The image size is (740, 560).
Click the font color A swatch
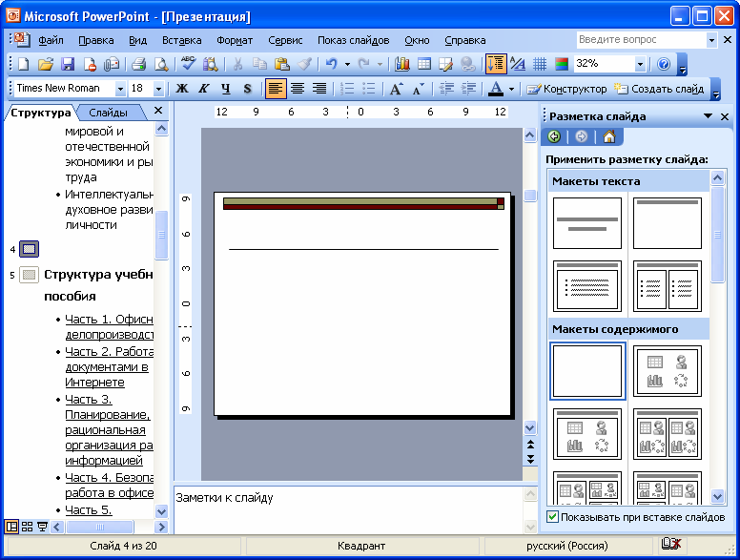[x=496, y=89]
